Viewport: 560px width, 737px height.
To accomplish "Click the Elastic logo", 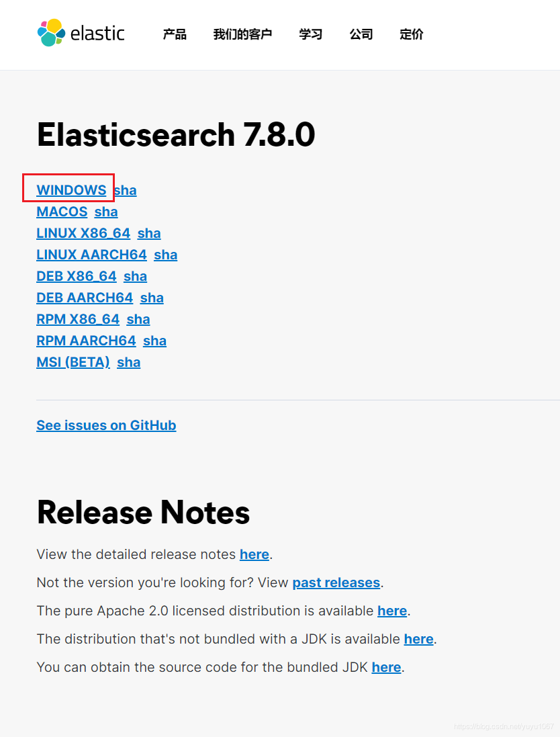I will 81,33.
